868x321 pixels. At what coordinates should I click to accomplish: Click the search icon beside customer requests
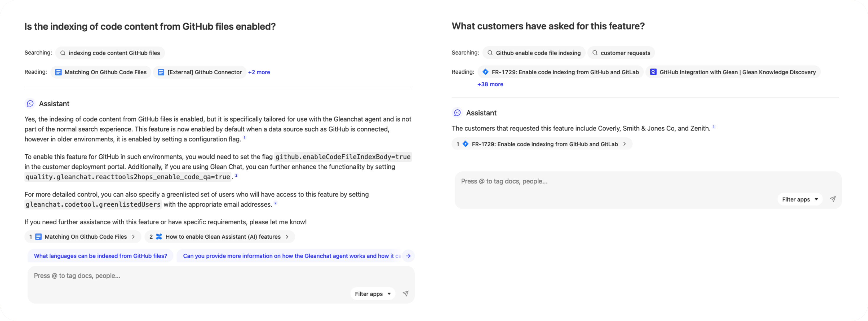595,53
